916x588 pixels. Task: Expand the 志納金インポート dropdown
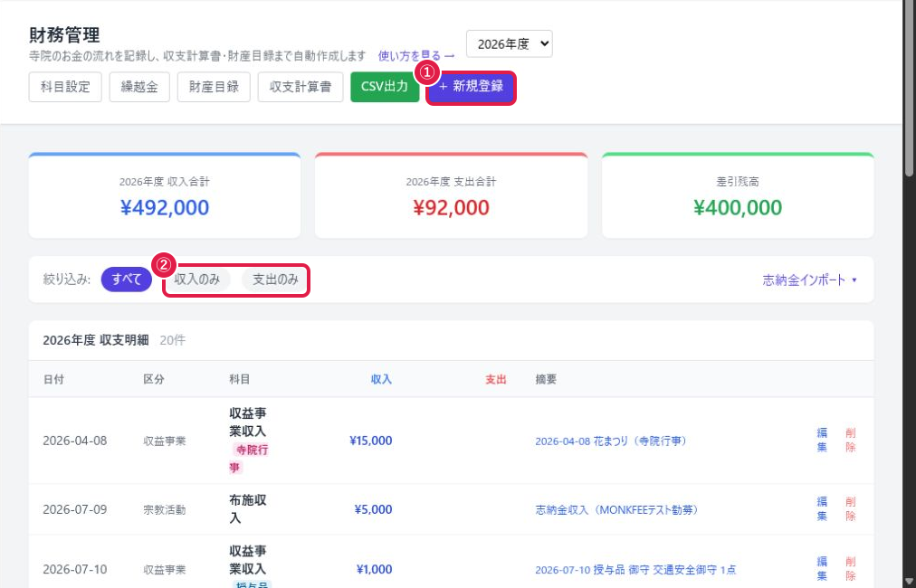[810, 280]
